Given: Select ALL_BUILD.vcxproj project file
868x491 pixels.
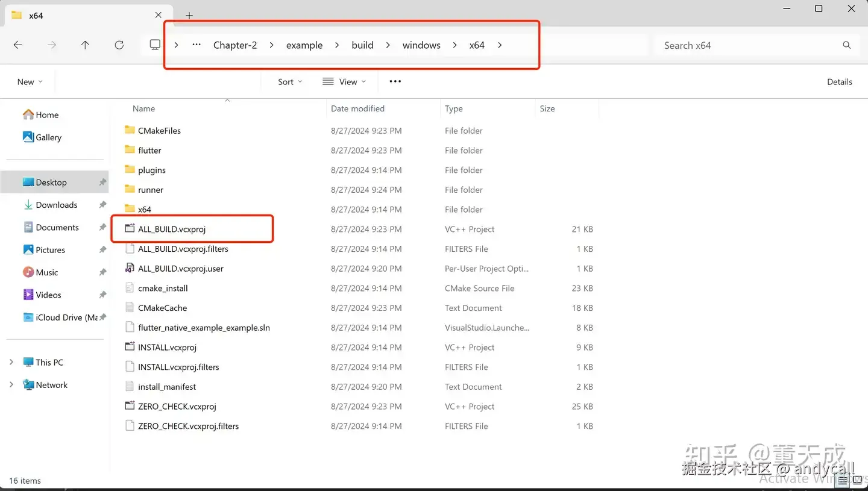Looking at the screenshot, I should (x=172, y=229).
